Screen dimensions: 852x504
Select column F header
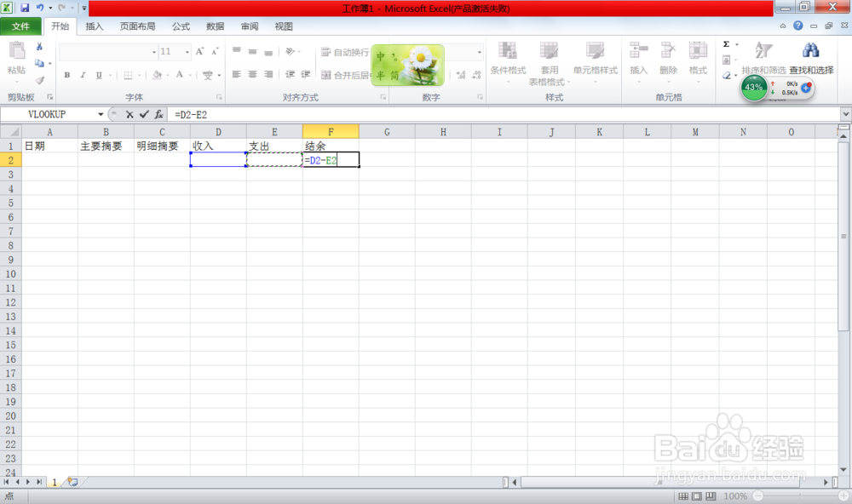click(x=331, y=131)
